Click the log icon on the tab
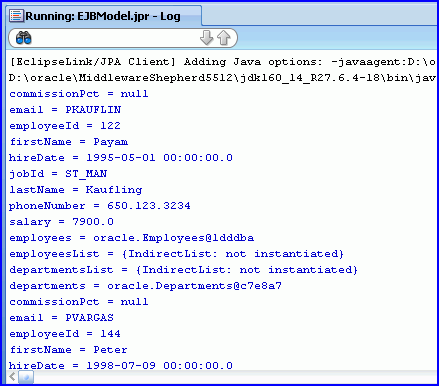439x386 pixels. coord(16,16)
